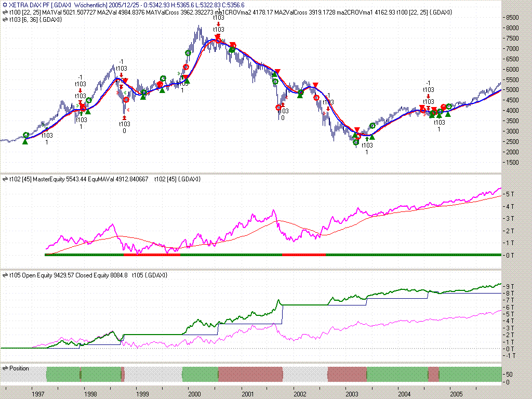The image size is (532, 399).
Task: Click the icon before the XETRA DAX PF title
Action: click(5, 5)
